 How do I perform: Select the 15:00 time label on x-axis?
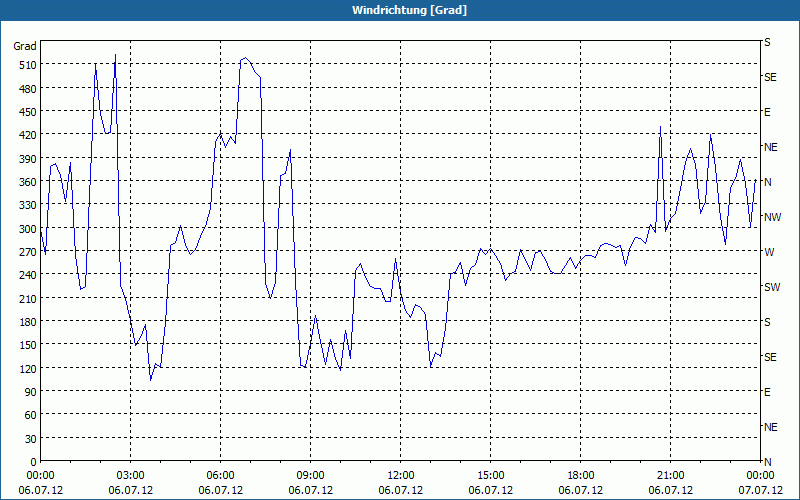[x=491, y=476]
